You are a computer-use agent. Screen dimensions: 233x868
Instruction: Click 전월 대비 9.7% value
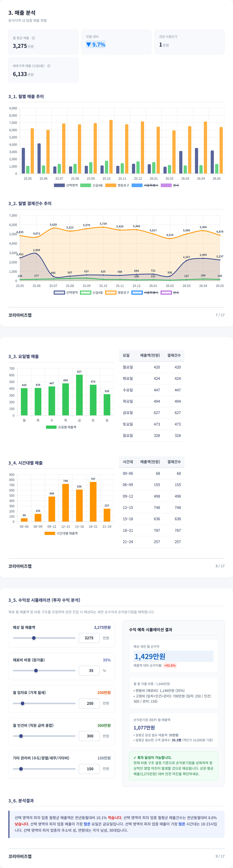click(96, 44)
